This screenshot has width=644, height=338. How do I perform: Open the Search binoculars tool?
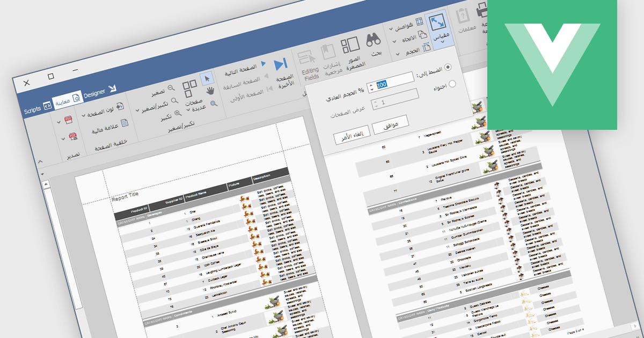tap(374, 41)
